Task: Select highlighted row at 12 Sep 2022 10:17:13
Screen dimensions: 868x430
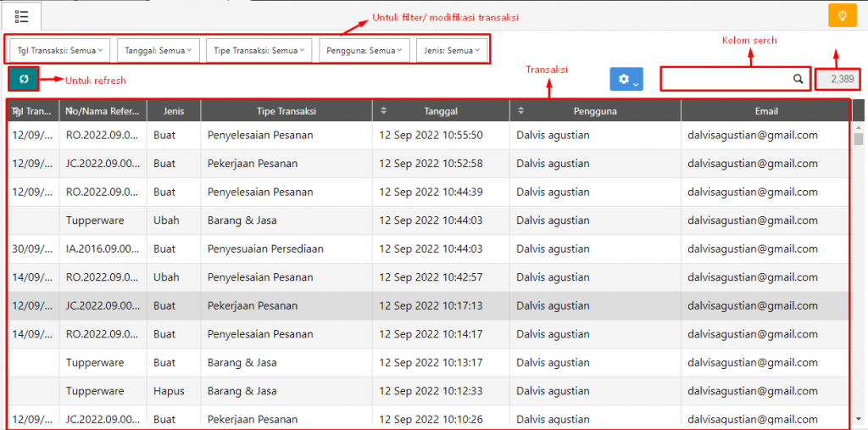Action: pyautogui.click(x=428, y=306)
